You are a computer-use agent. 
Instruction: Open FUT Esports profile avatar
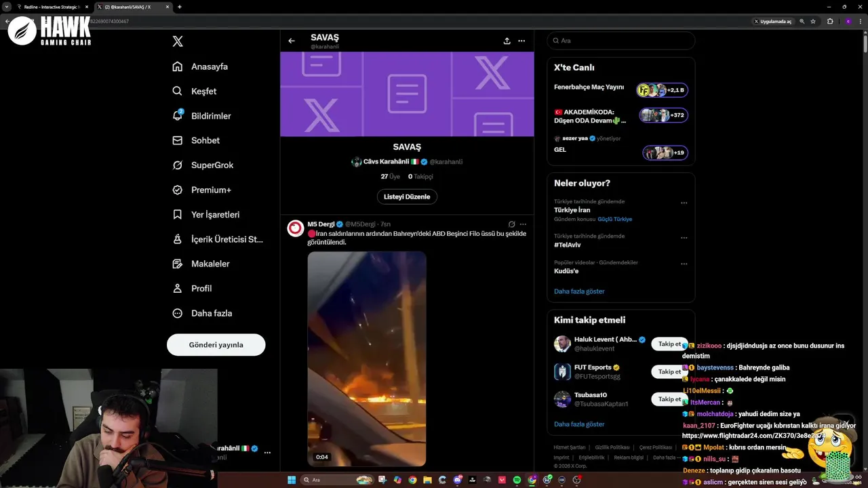pos(562,371)
